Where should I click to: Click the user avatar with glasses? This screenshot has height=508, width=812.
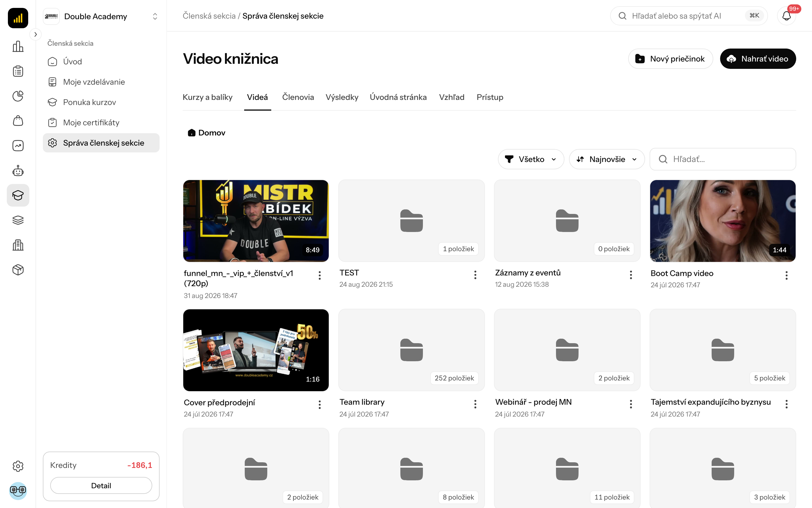pos(18,491)
